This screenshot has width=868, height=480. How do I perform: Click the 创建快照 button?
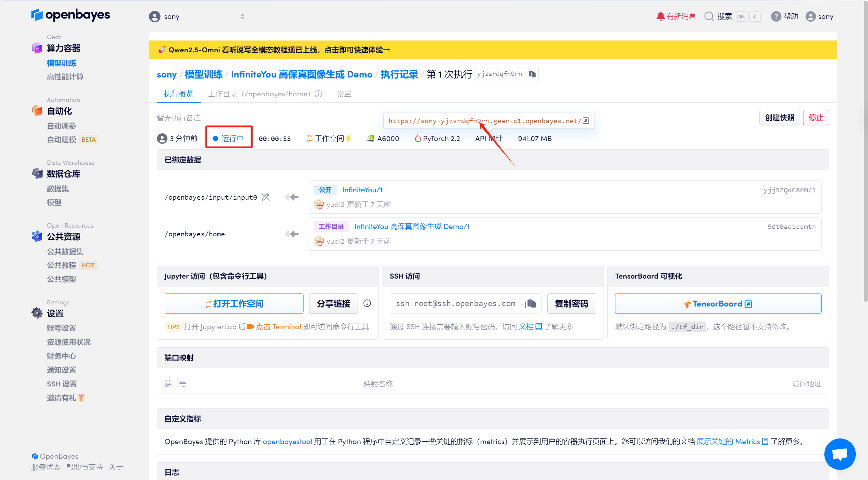pyautogui.click(x=779, y=118)
